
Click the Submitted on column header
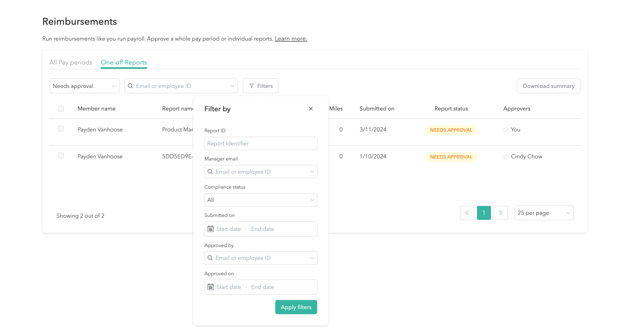point(377,109)
